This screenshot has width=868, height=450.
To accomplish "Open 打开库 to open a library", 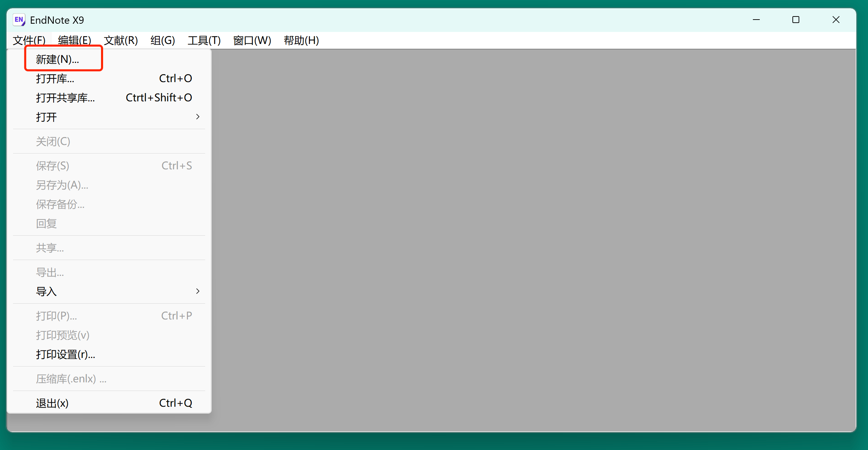I will click(x=55, y=79).
